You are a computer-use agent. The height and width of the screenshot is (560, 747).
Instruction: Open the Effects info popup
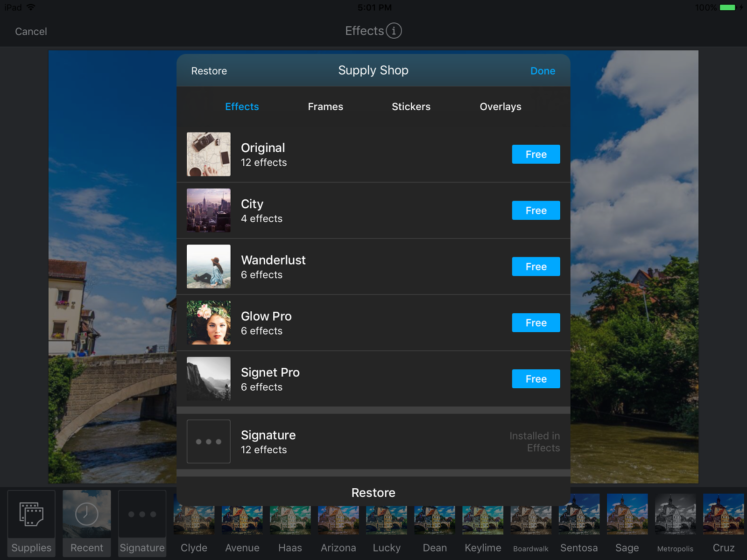point(395,31)
